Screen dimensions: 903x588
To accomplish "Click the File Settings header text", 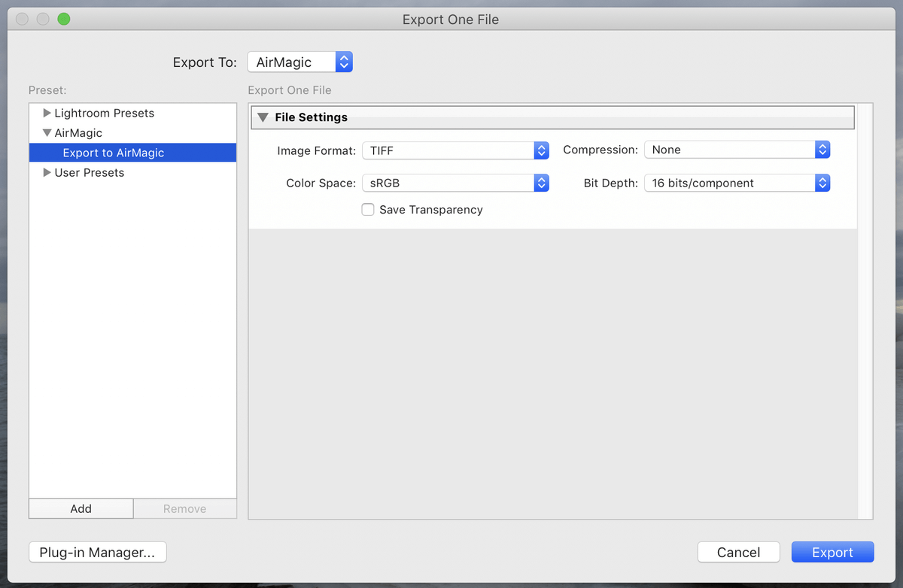I will point(312,117).
